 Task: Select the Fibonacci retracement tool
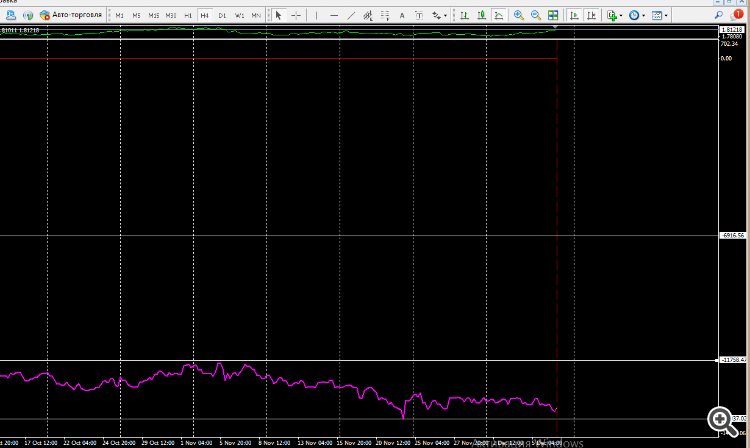(x=385, y=16)
